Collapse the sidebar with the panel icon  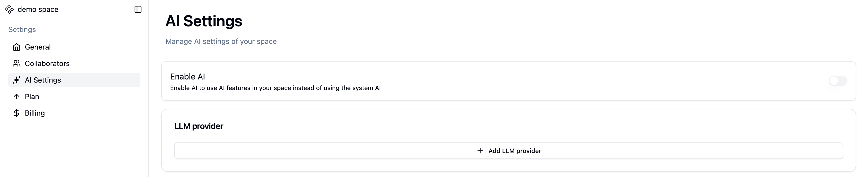click(138, 10)
